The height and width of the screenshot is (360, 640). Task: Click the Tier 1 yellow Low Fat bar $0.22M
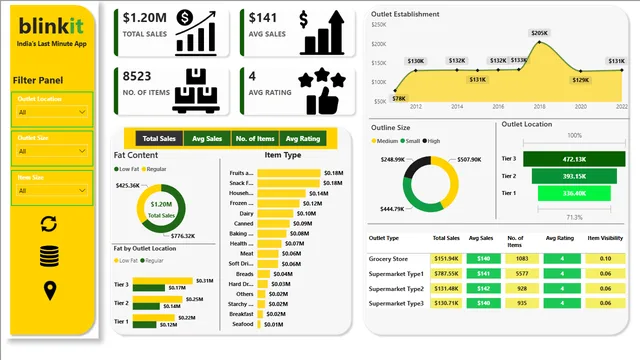pyautogui.click(x=154, y=318)
